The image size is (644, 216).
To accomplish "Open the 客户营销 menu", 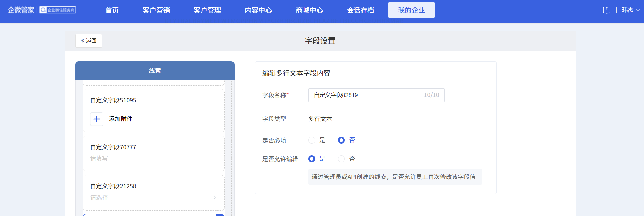I will [156, 10].
